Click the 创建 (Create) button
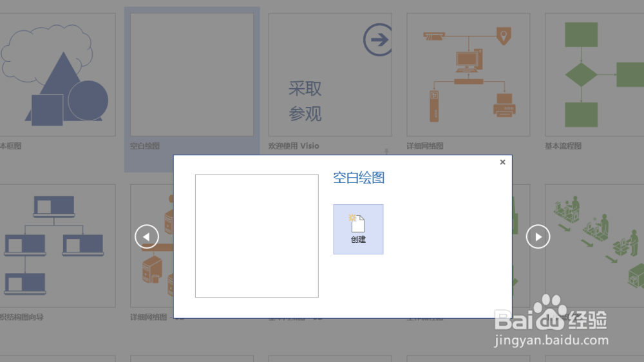The width and height of the screenshot is (644, 362). (x=358, y=229)
